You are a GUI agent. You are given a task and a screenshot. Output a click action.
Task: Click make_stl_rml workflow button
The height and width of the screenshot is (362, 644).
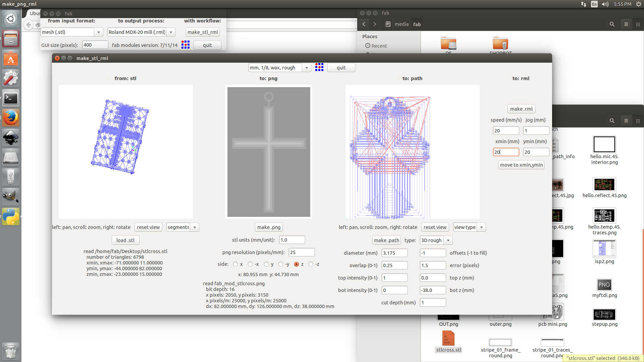203,32
